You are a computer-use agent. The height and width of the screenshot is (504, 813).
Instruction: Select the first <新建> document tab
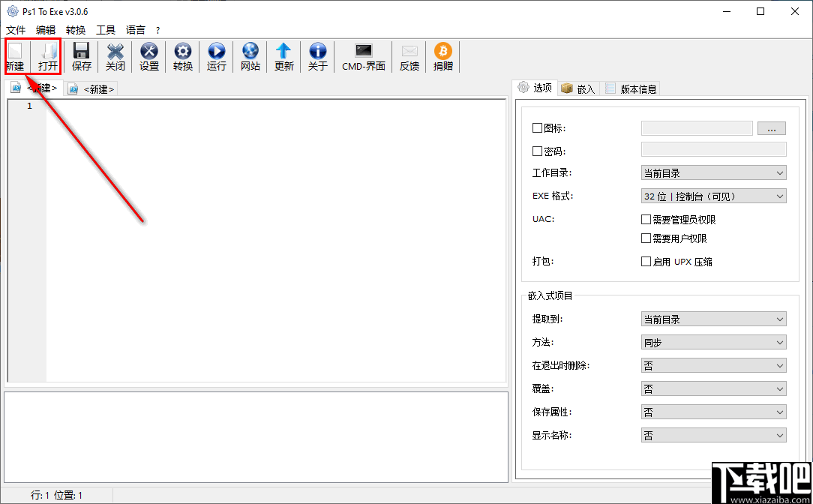pyautogui.click(x=34, y=88)
